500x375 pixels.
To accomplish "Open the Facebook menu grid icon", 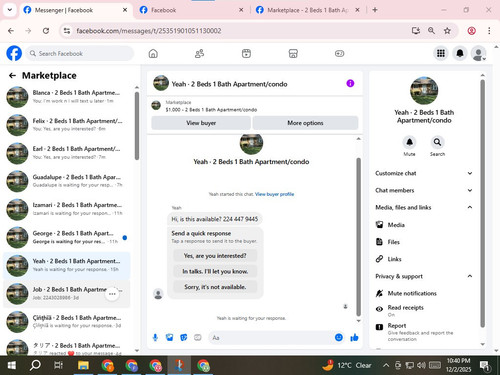I will tap(441, 53).
